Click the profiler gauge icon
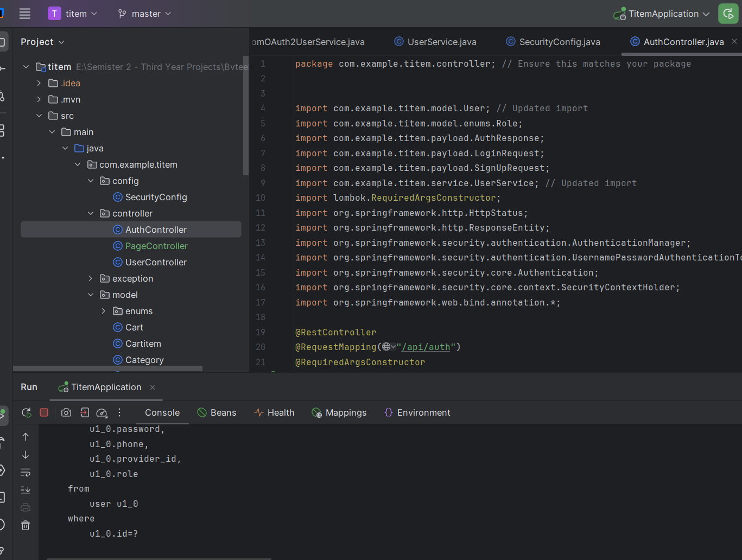The height and width of the screenshot is (560, 742). pyautogui.click(x=102, y=413)
